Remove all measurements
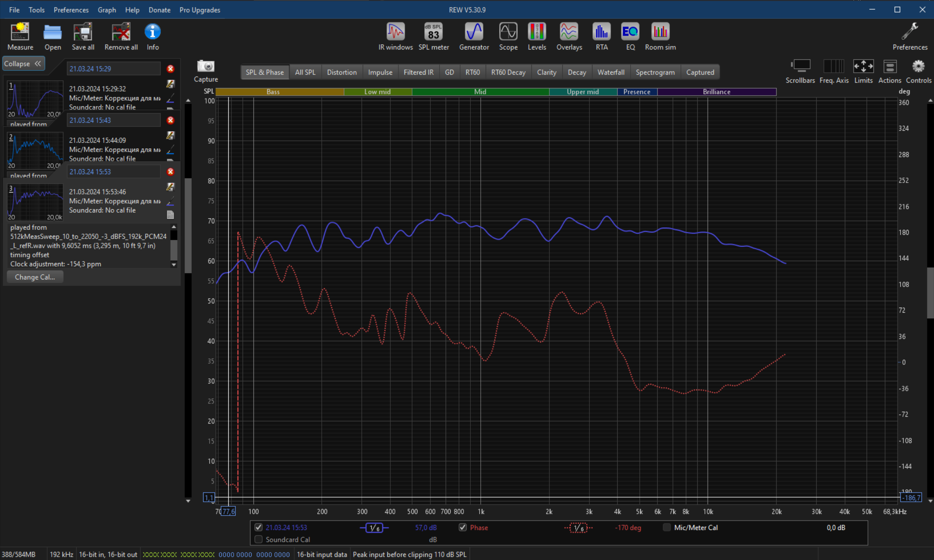Viewport: 934px width, 560px height. (121, 37)
